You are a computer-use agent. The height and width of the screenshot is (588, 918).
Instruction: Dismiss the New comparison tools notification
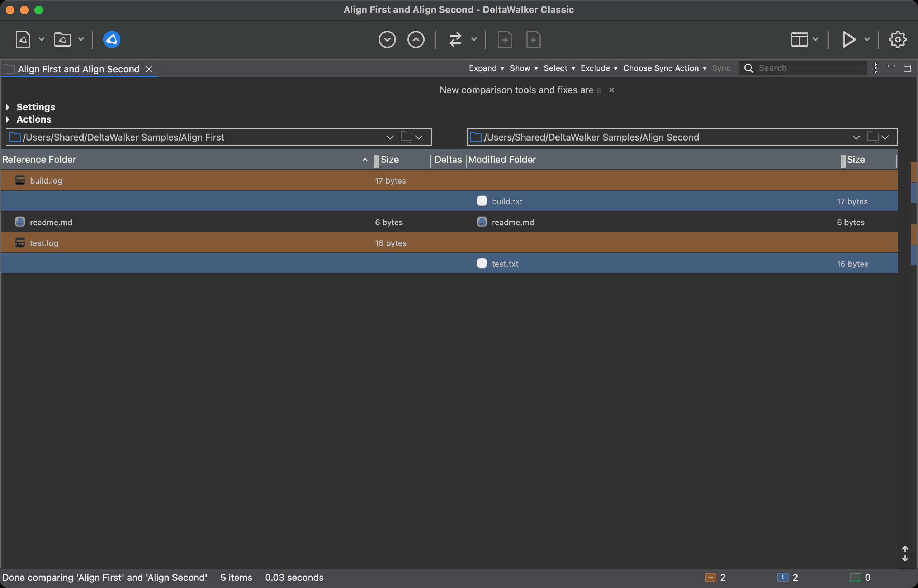point(611,90)
